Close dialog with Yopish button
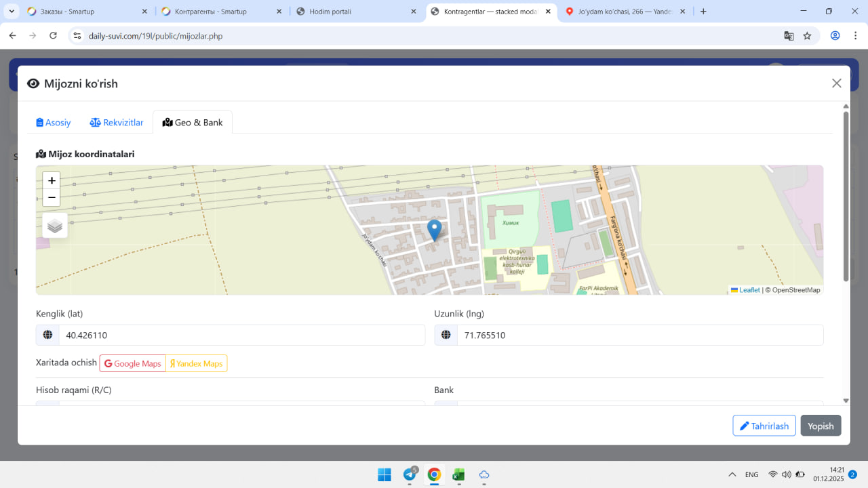Viewport: 868px width, 488px height. 821,426
